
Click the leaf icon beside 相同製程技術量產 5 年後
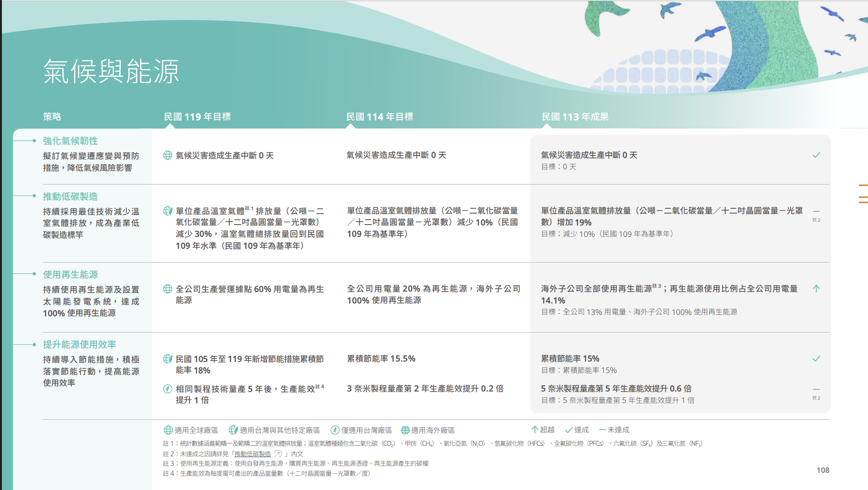click(x=168, y=389)
